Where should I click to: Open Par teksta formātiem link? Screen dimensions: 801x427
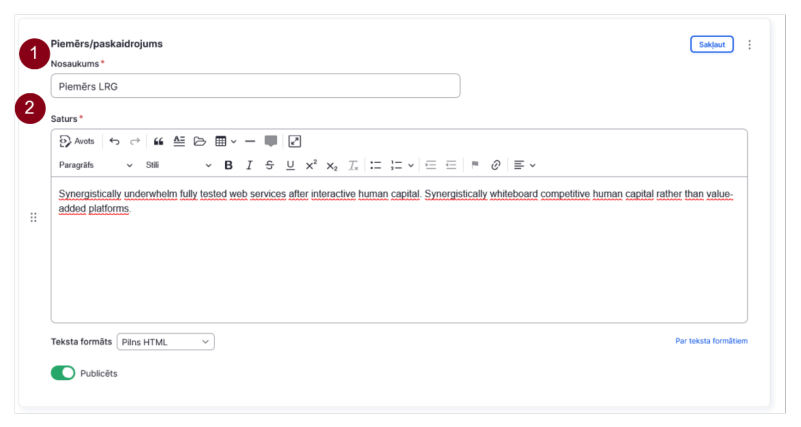[711, 341]
